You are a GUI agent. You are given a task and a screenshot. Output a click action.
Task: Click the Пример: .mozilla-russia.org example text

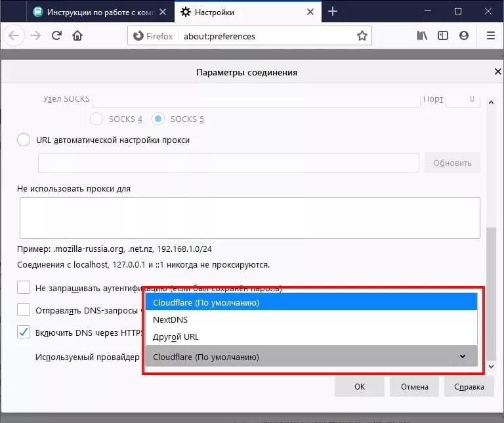coord(114,249)
